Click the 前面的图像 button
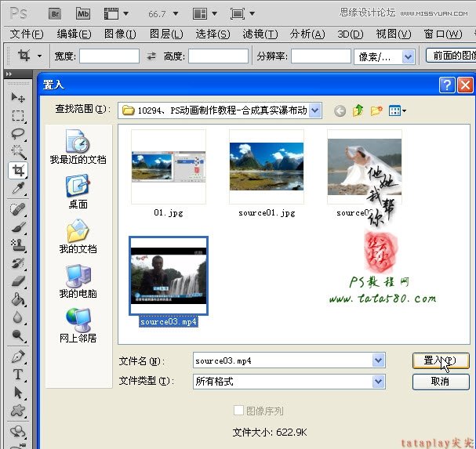476x449 pixels. coord(451,56)
